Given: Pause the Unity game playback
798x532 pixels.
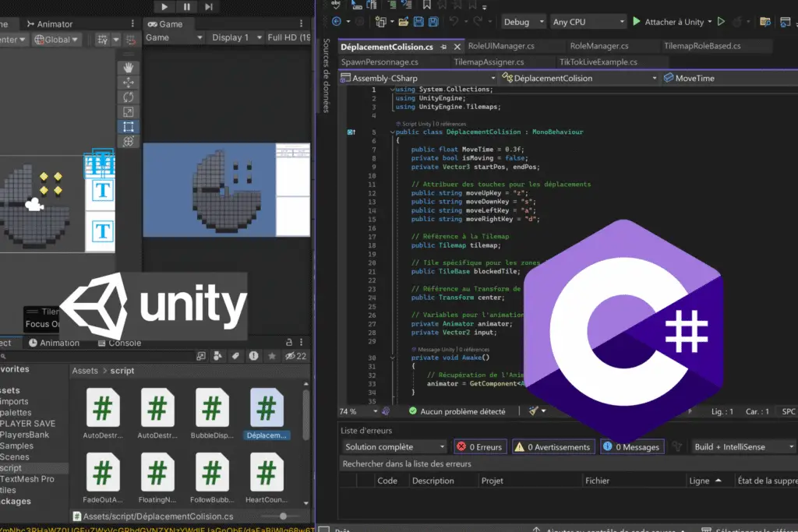Looking at the screenshot, I should [187, 6].
